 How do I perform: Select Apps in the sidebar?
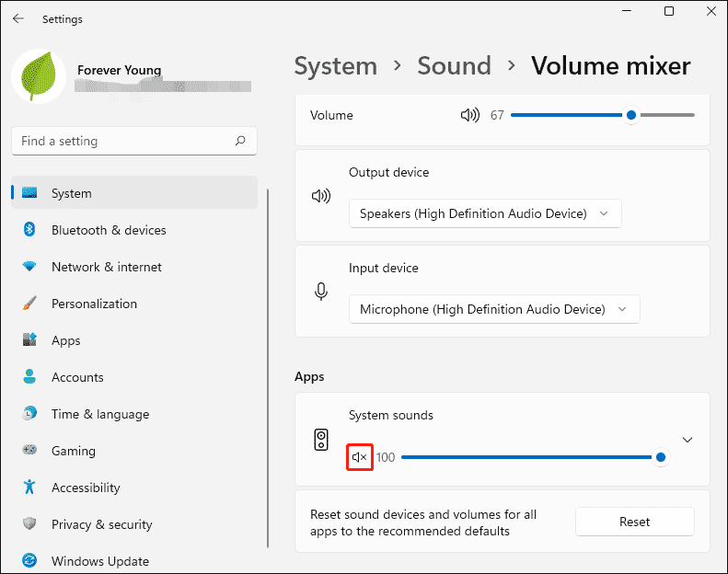click(134, 340)
